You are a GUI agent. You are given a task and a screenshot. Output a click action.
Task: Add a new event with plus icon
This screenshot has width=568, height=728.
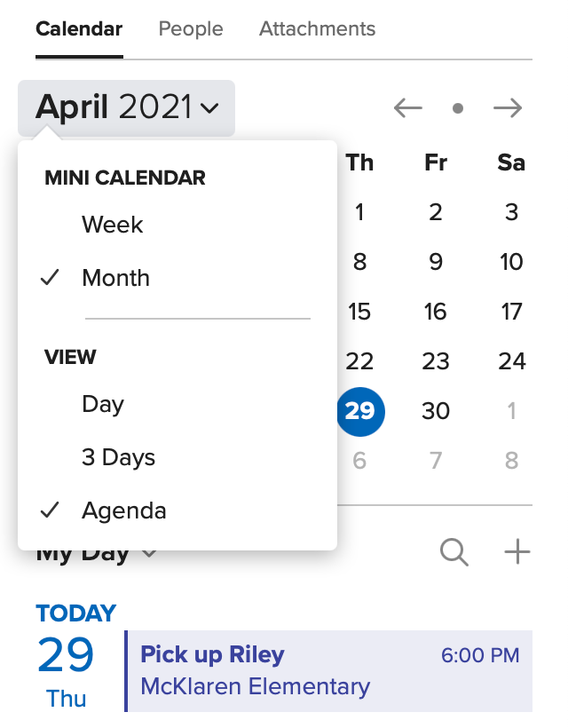[517, 552]
